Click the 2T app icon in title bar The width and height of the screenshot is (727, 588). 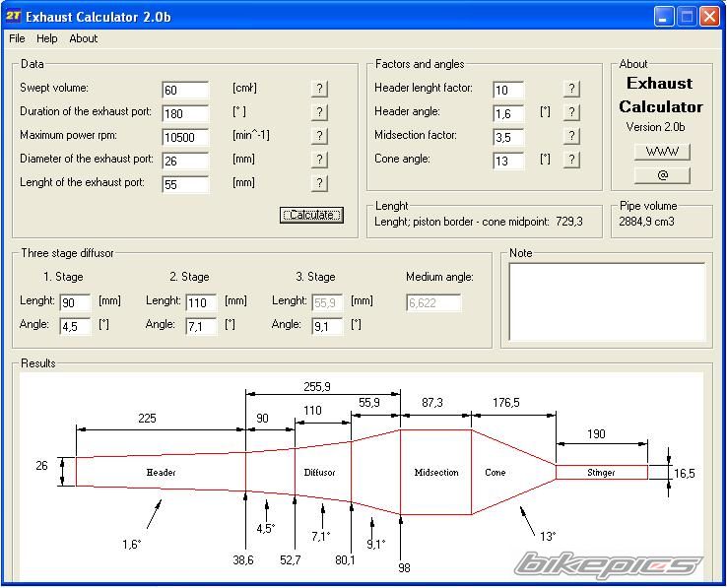(14, 16)
